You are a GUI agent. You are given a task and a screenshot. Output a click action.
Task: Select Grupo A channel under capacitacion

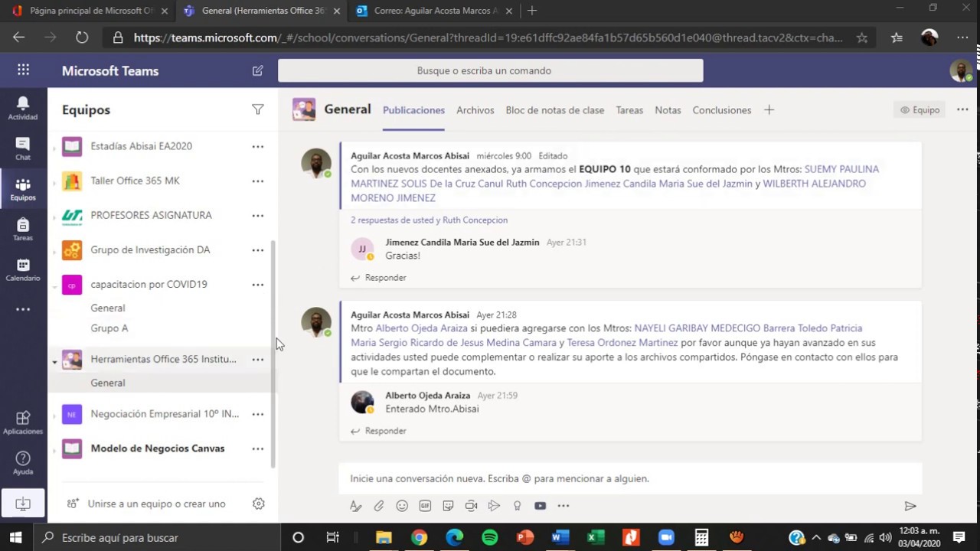click(109, 328)
